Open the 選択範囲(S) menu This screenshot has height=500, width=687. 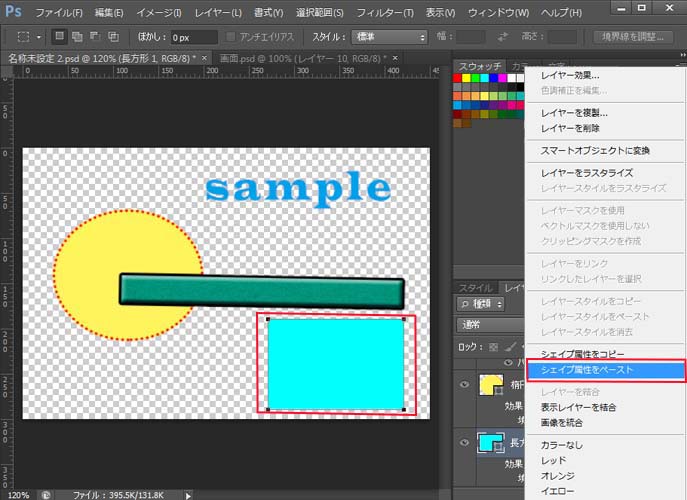[319, 13]
